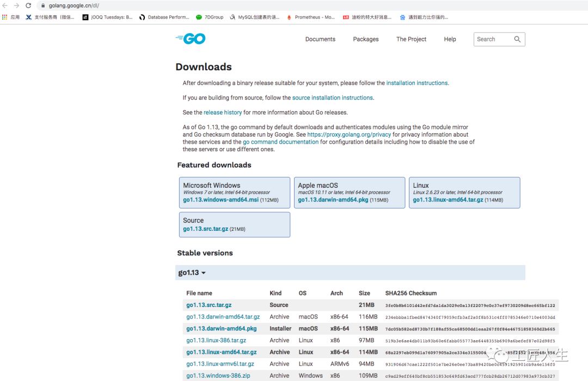The image size is (588, 381).
Task: Open the 7DGroup bookmark
Action: tap(210, 17)
